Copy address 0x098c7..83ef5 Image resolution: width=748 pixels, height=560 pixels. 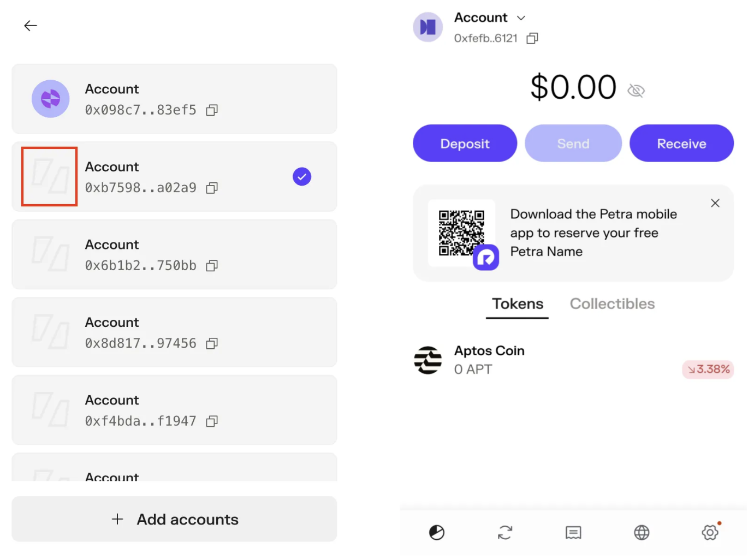click(x=212, y=110)
